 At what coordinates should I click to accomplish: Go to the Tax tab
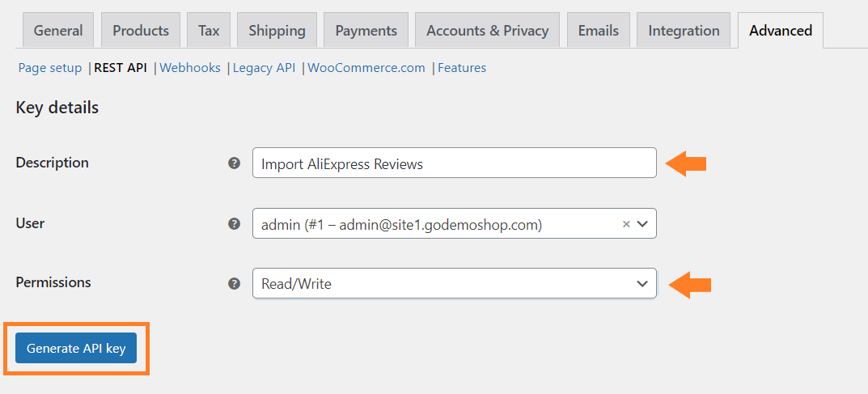tap(209, 31)
